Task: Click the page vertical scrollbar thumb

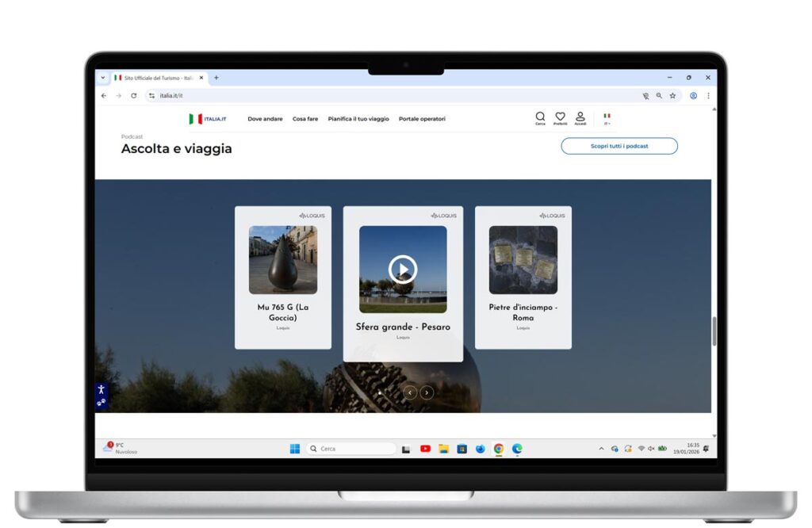Action: 714,331
